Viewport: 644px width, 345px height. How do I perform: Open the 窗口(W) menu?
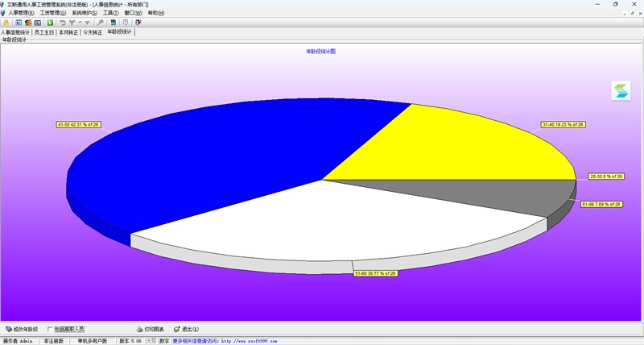coord(133,13)
